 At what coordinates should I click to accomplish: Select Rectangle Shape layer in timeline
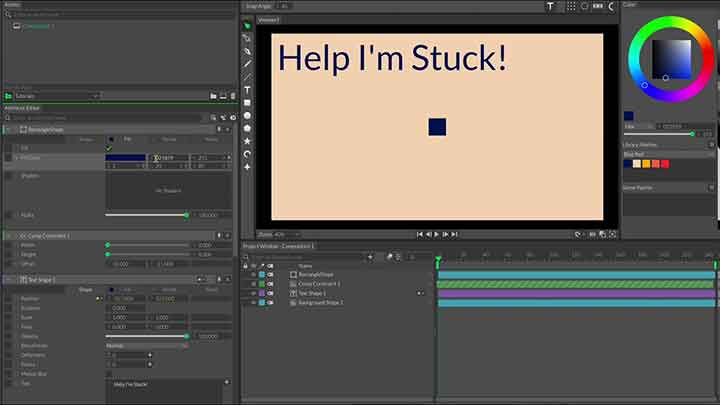point(316,275)
